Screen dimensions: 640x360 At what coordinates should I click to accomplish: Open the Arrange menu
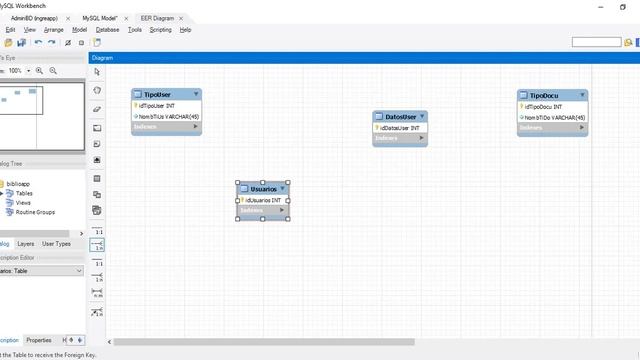53,30
